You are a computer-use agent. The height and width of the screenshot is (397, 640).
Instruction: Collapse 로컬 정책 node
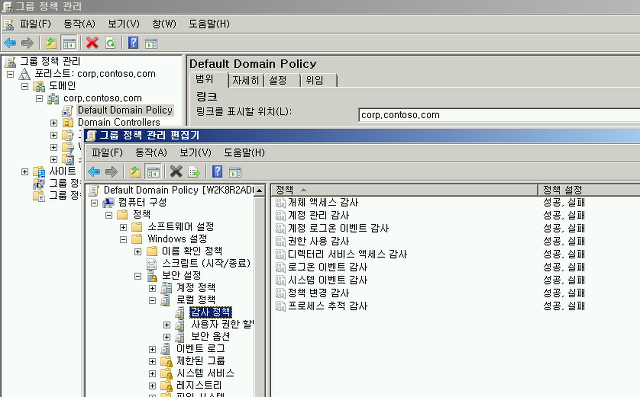pos(152,300)
